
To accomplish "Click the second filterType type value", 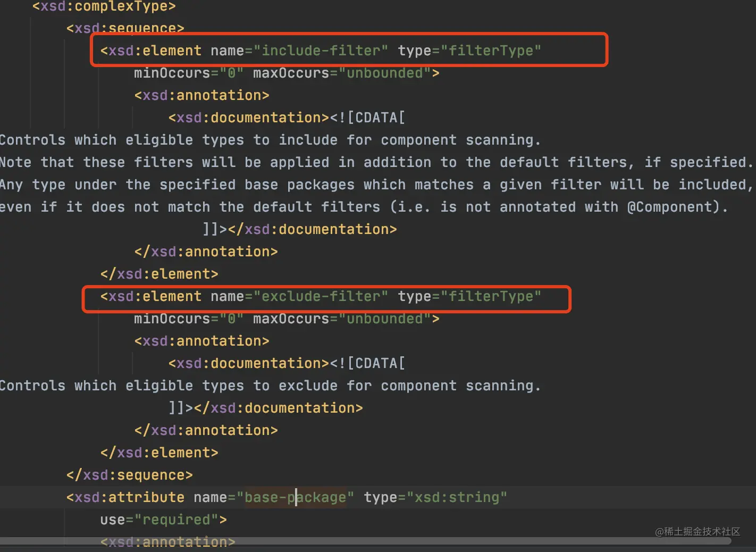I will click(491, 296).
